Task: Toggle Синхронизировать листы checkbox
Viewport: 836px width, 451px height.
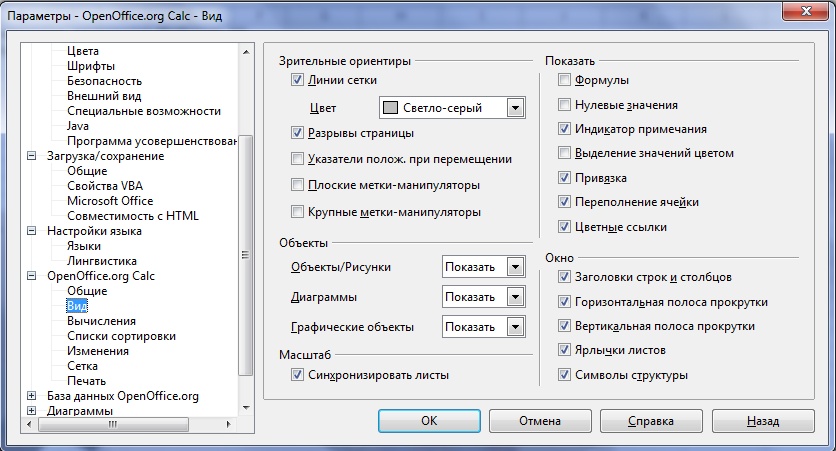Action: point(297,375)
